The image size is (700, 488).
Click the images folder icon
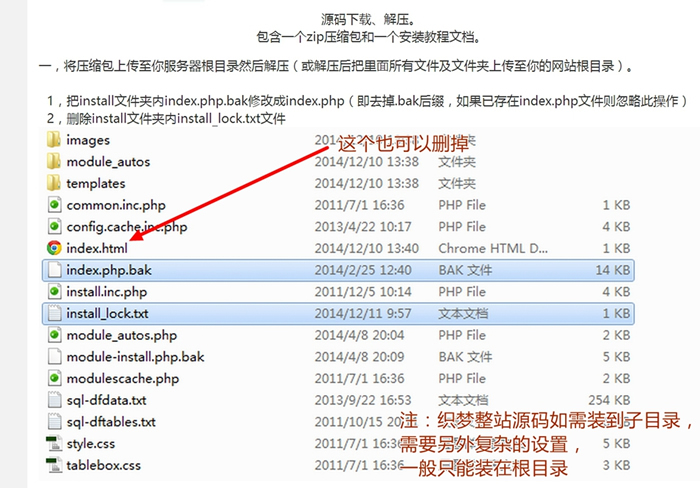point(54,140)
